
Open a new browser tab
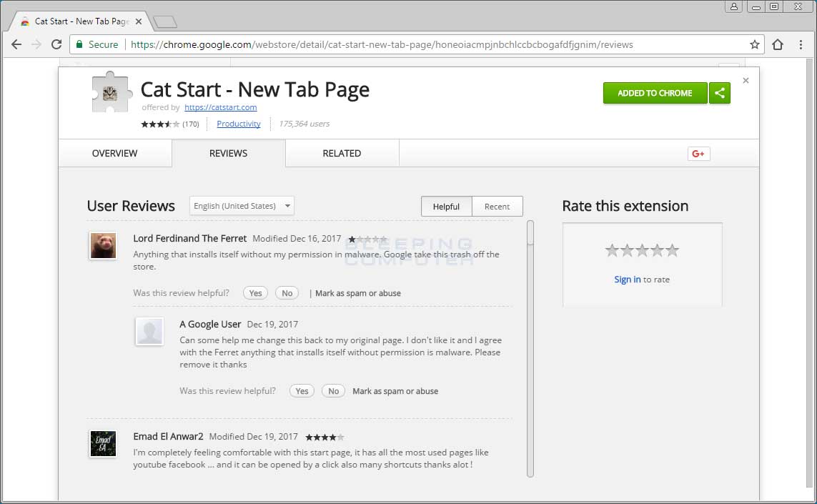click(x=165, y=21)
